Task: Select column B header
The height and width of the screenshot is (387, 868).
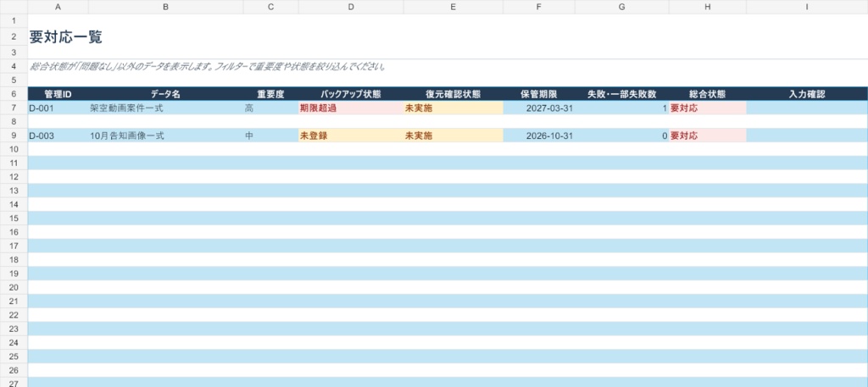Action: [x=165, y=7]
